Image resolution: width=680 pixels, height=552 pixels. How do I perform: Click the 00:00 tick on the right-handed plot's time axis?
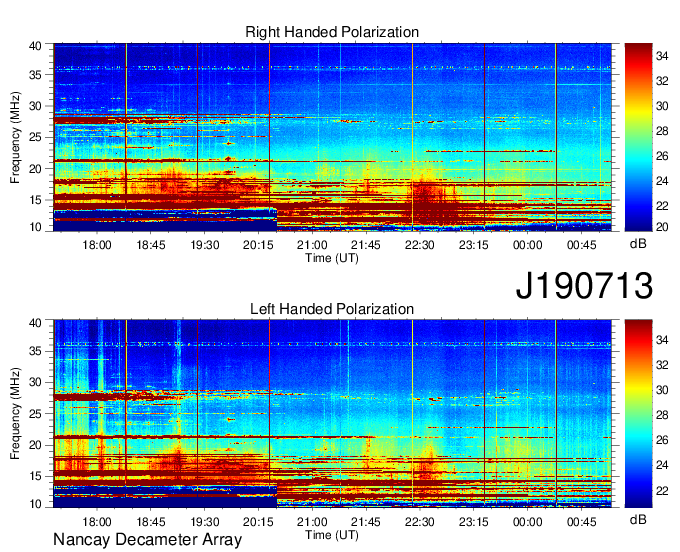coord(527,245)
